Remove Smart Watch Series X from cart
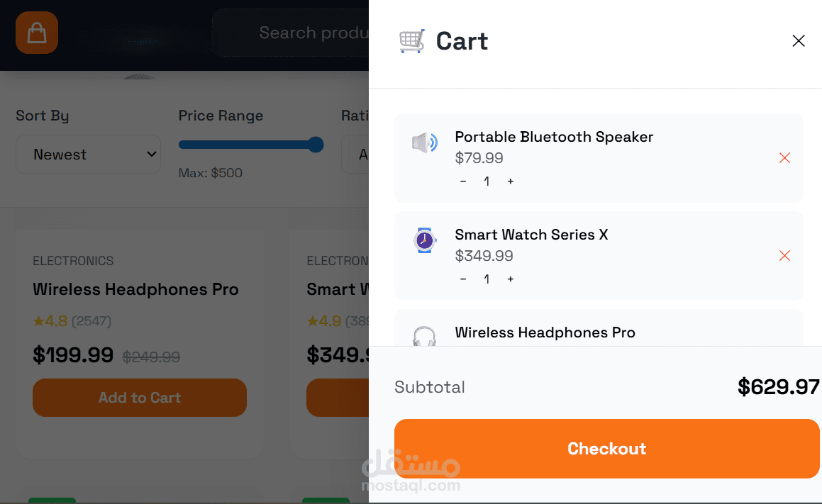 pos(784,256)
